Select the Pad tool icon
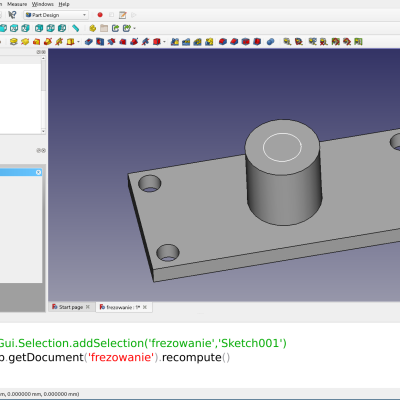Screen dimensions: 400x400 pyautogui.click(x=13, y=42)
